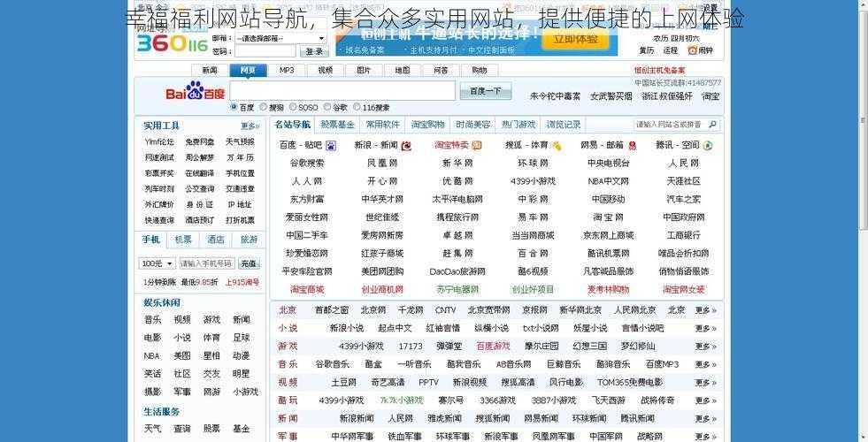Screen dimensions: 868x442
Task: Click into the Baidu search text field
Action: [x=342, y=91]
